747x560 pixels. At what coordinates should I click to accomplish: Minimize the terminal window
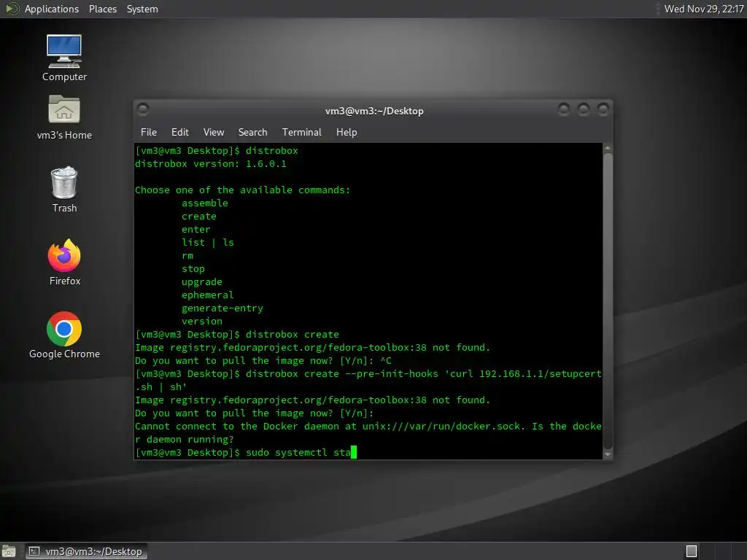point(564,109)
